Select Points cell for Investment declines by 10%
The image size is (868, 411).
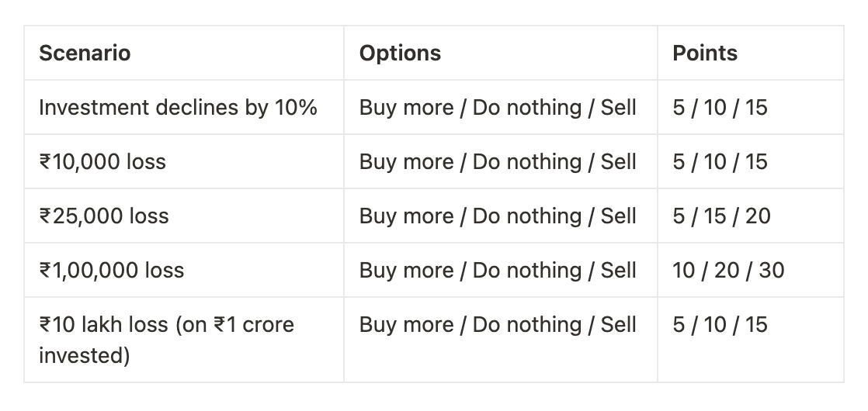coord(720,108)
